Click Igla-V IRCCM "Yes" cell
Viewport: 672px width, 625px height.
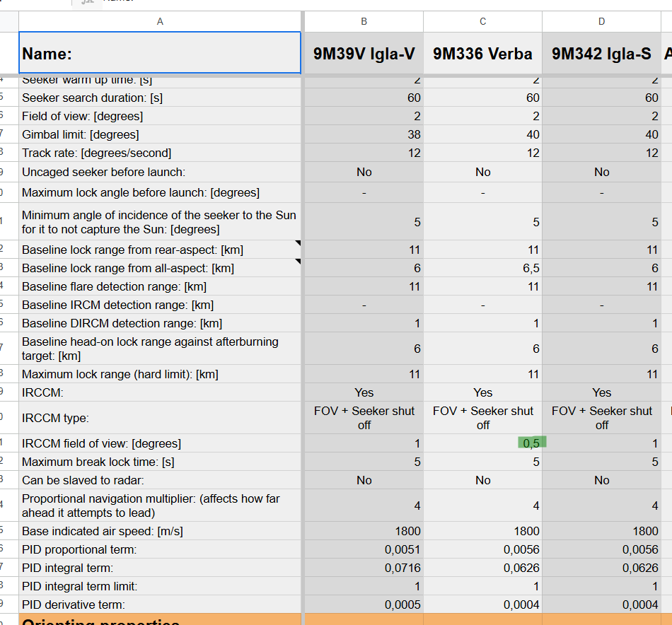(364, 392)
